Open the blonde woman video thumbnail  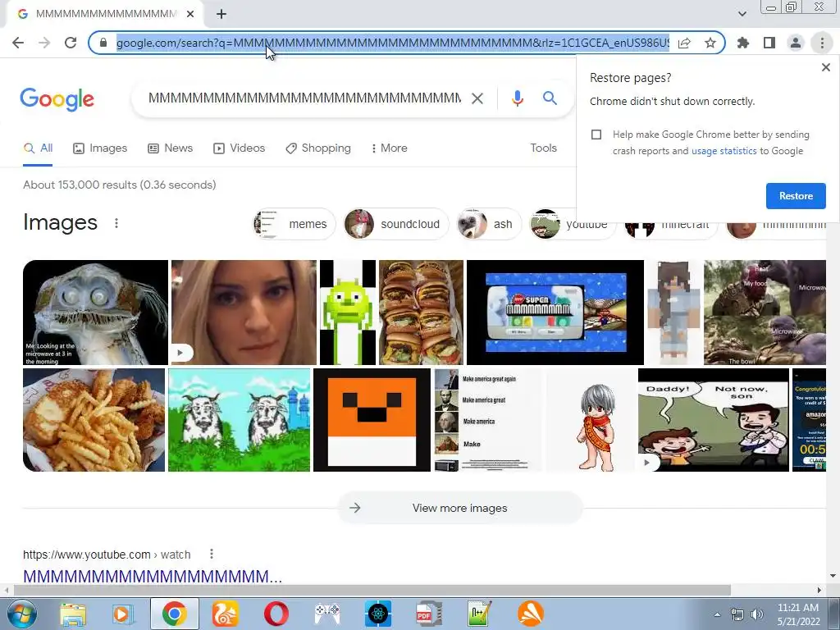tap(244, 313)
